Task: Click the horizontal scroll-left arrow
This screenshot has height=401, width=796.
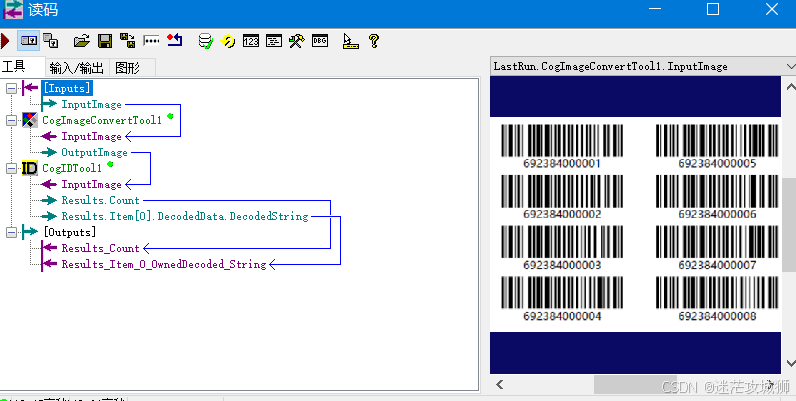Action: click(500, 385)
